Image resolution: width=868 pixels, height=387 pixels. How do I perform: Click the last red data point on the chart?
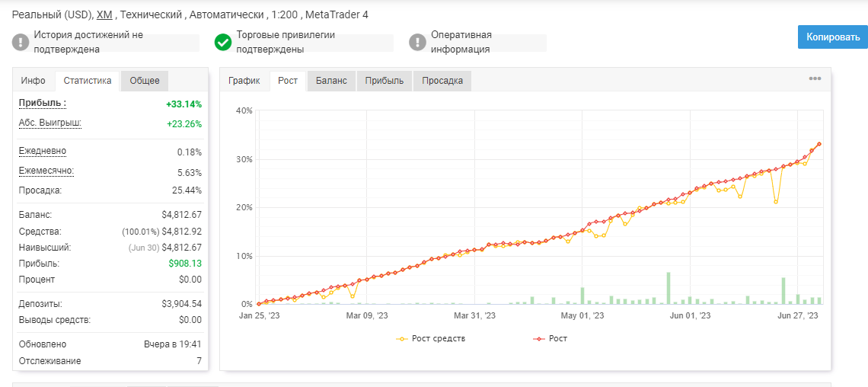point(819,144)
